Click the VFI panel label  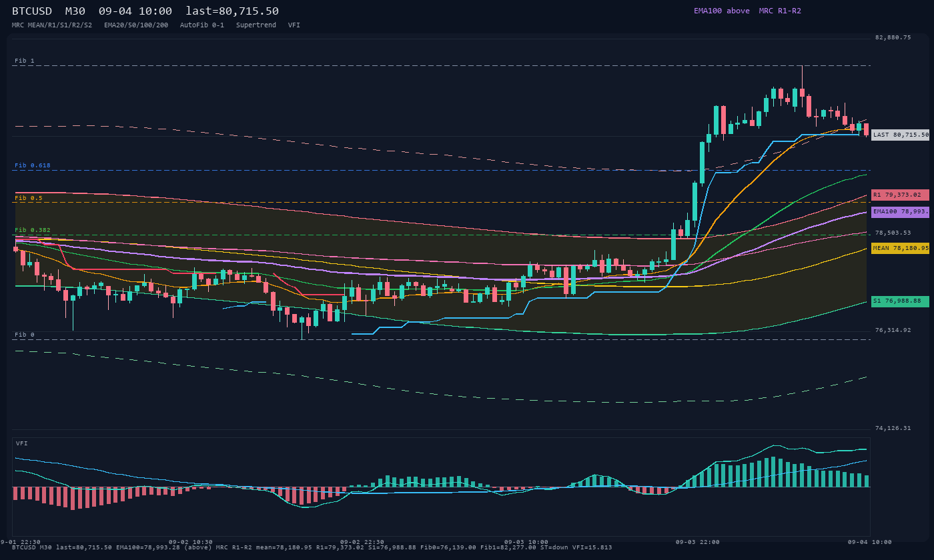(22, 443)
